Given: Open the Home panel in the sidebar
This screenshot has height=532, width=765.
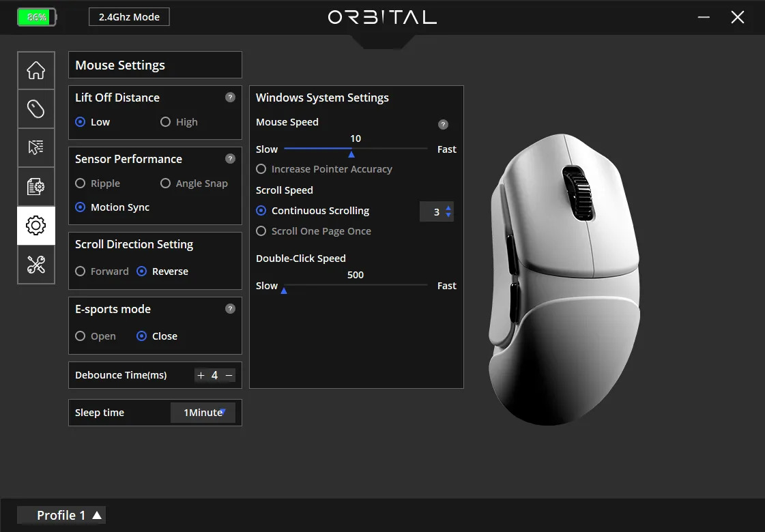Looking at the screenshot, I should coord(35,70).
